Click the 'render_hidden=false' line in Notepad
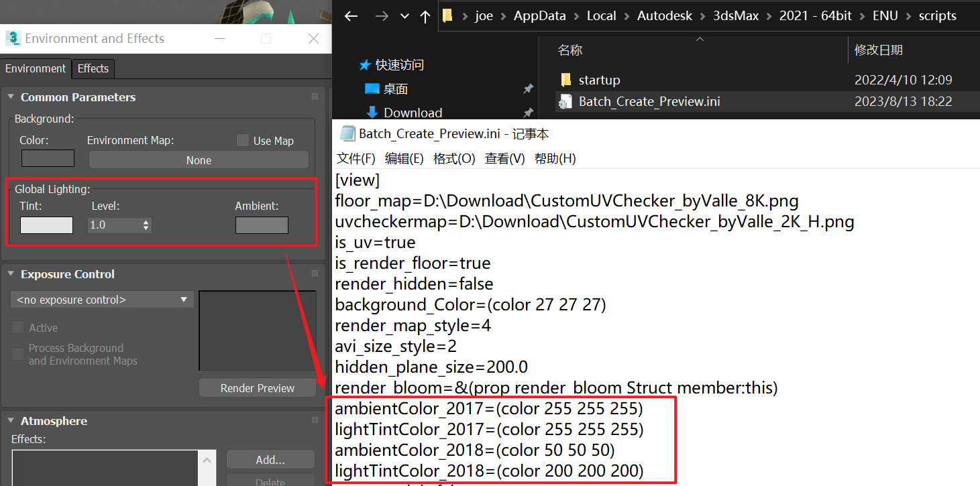 click(414, 284)
